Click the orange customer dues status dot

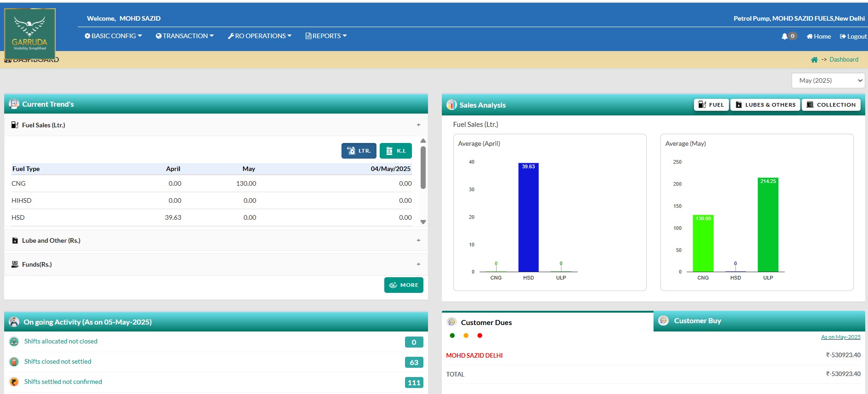click(466, 336)
